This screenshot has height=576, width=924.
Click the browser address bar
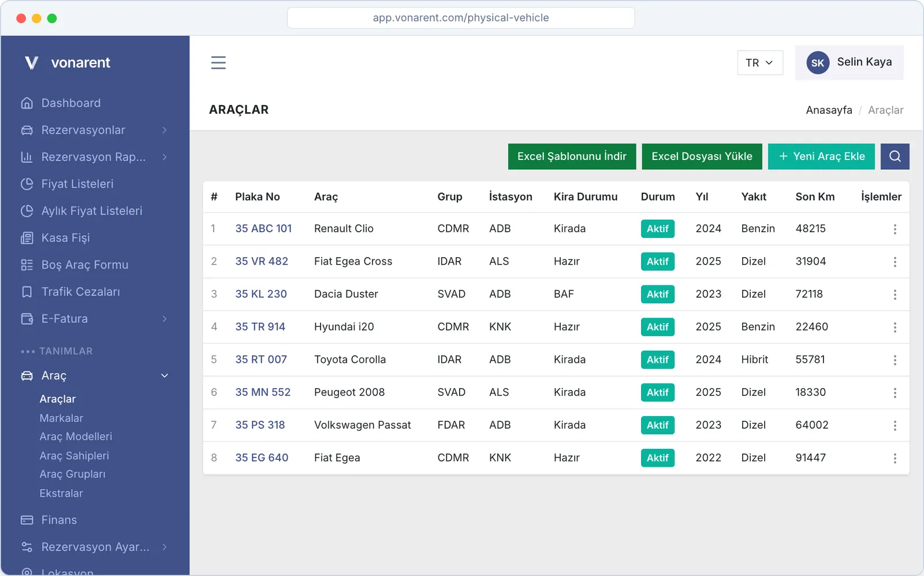click(461, 18)
